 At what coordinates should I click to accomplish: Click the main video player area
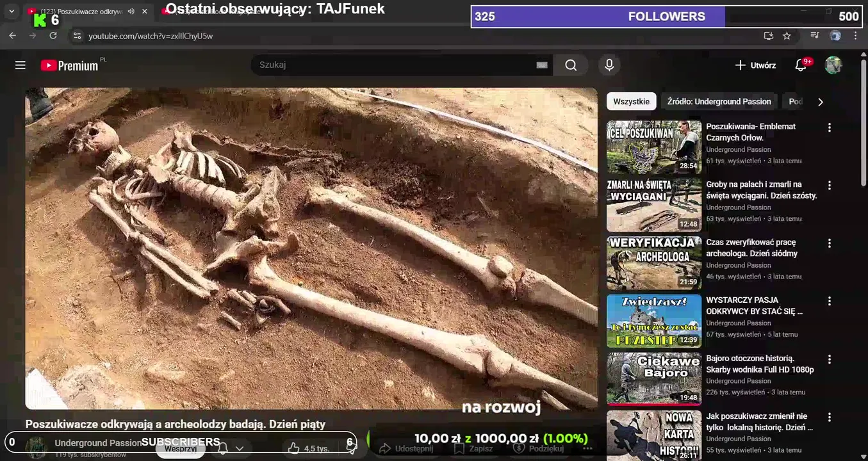click(x=311, y=248)
